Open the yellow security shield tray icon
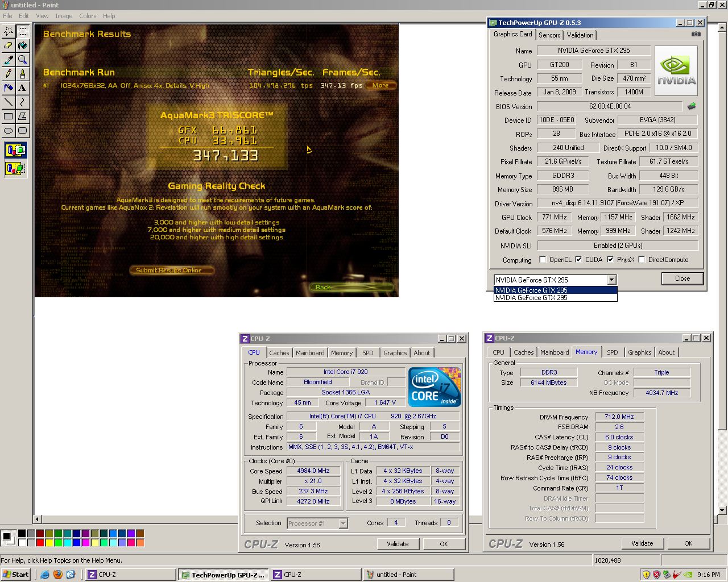The height and width of the screenshot is (582, 728). point(646,575)
